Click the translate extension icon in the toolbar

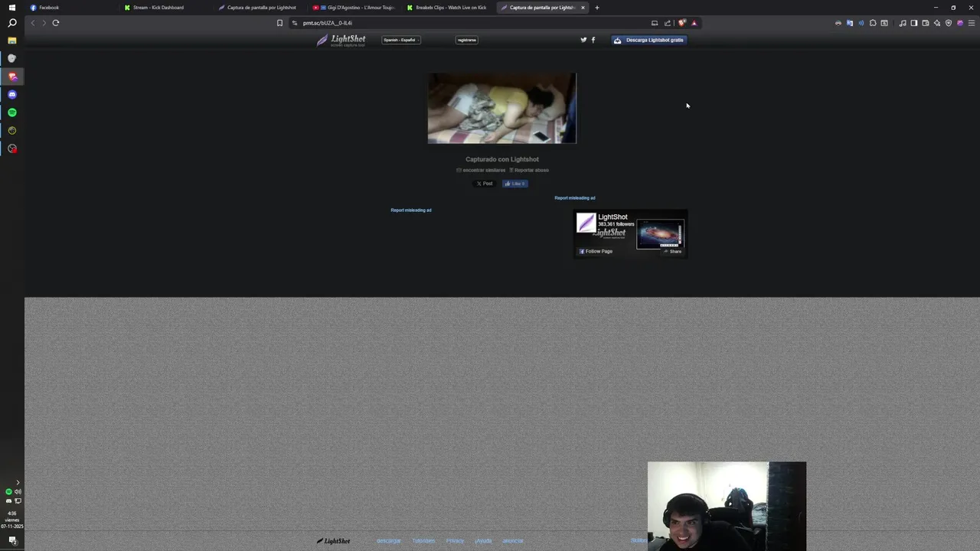pyautogui.click(x=850, y=23)
